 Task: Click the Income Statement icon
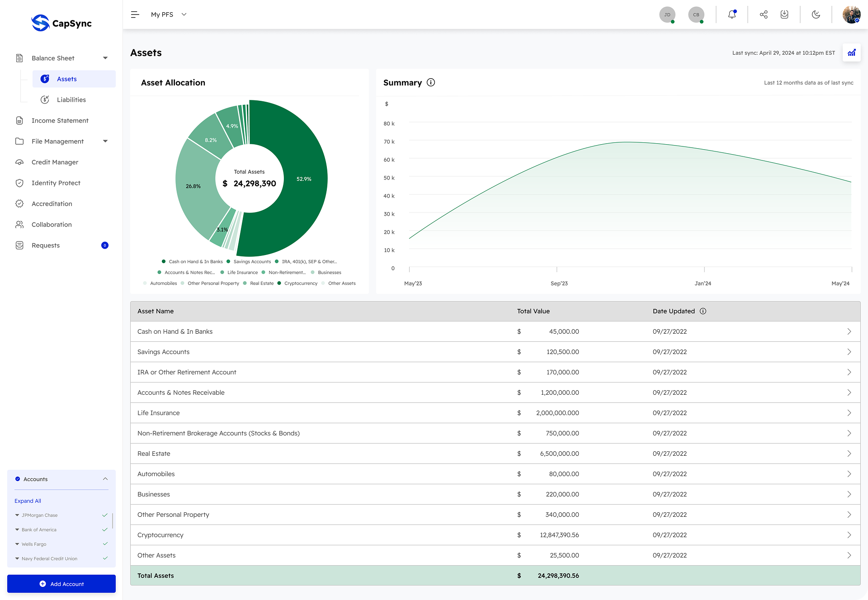pos(19,120)
